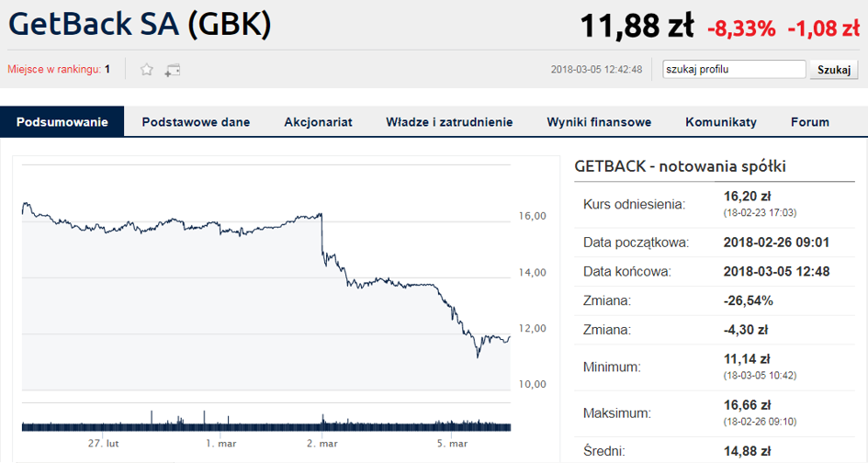Click the 27. lut date on chart axis

(104, 443)
